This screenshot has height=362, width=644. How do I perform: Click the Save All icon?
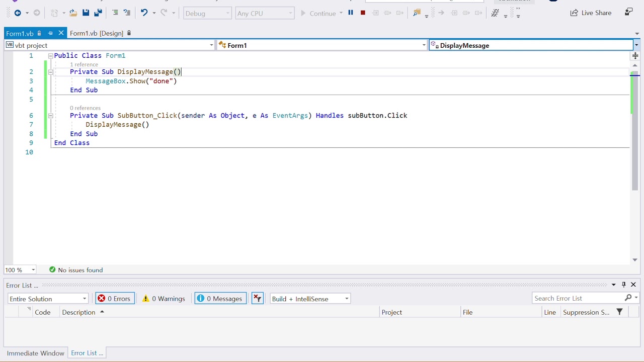[x=98, y=13]
